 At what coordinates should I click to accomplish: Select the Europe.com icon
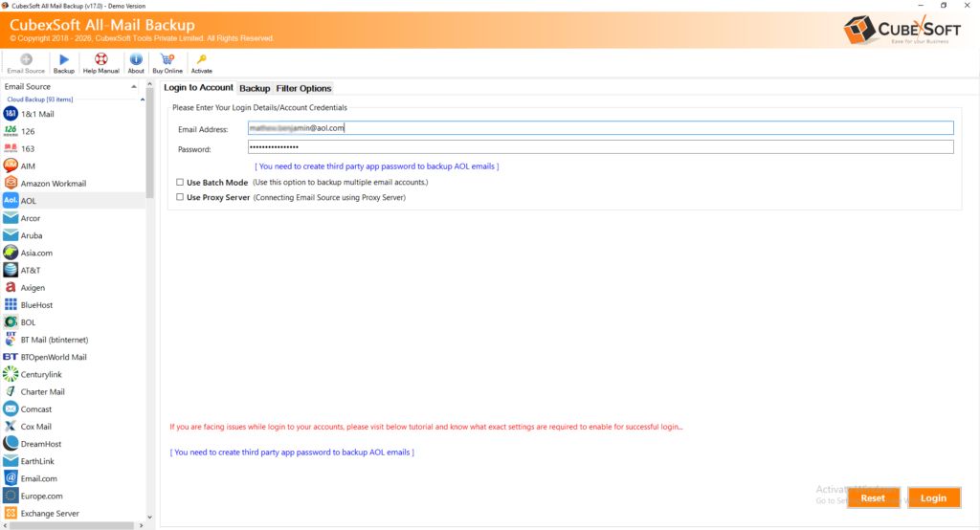click(11, 496)
